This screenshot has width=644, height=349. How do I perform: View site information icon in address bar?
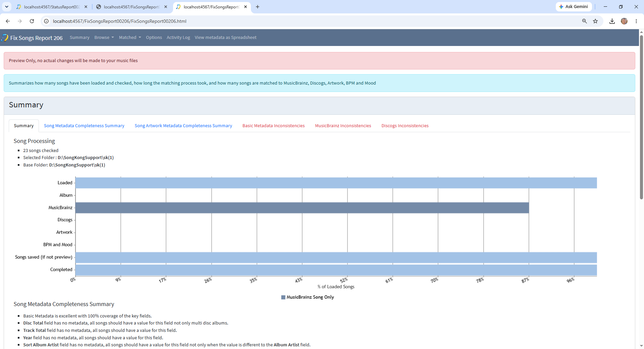pyautogui.click(x=47, y=21)
